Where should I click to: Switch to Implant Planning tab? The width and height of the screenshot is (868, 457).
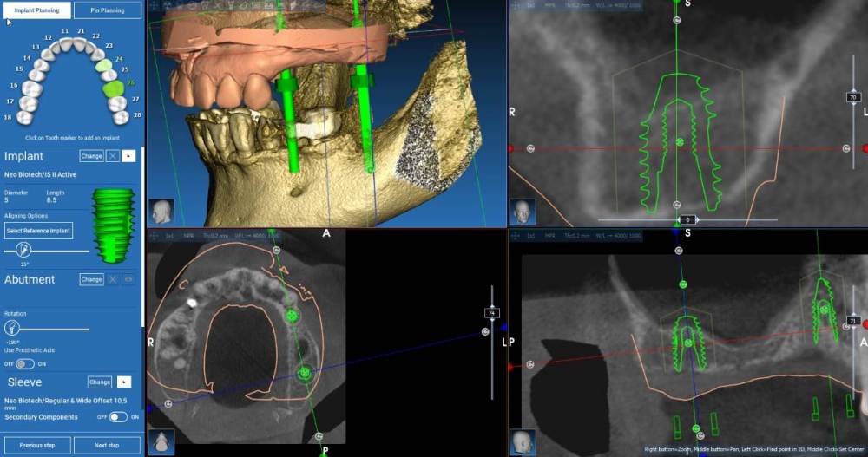coord(36,11)
